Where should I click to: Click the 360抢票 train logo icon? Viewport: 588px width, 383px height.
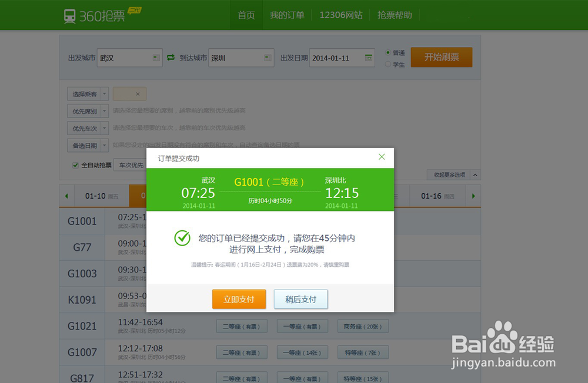coord(70,16)
